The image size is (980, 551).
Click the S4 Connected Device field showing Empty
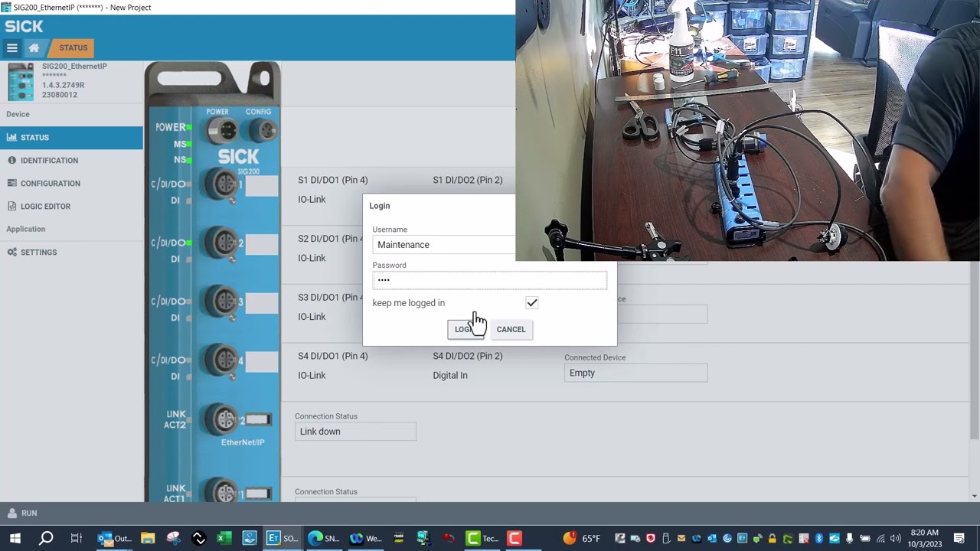635,373
